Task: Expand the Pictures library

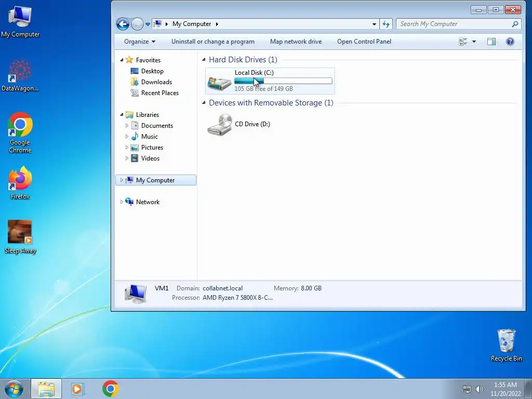Action: [127, 148]
